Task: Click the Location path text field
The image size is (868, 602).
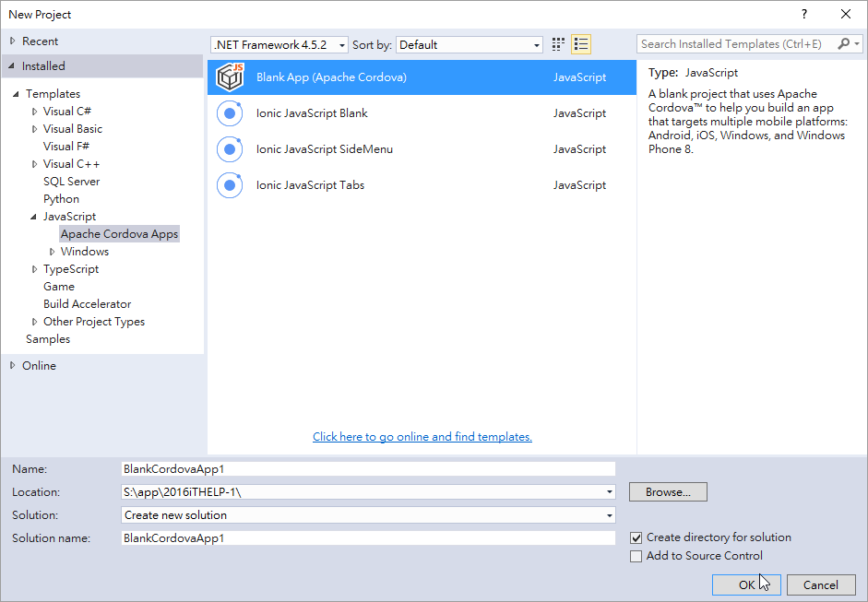Action: pyautogui.click(x=362, y=492)
